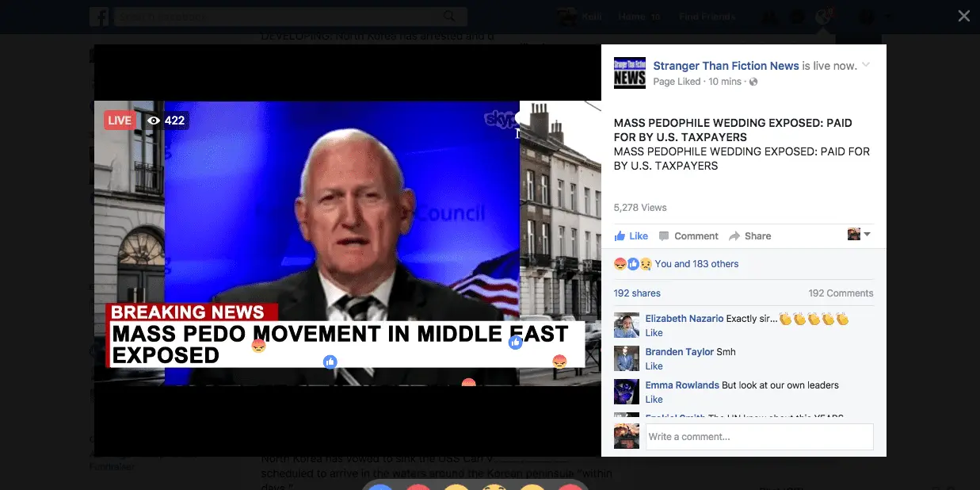
Task: Click the speech bubble icon next to Comment
Action: pyautogui.click(x=665, y=235)
